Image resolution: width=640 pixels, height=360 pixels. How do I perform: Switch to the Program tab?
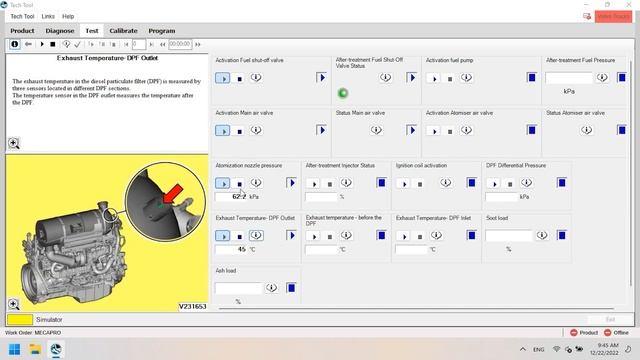coord(162,31)
